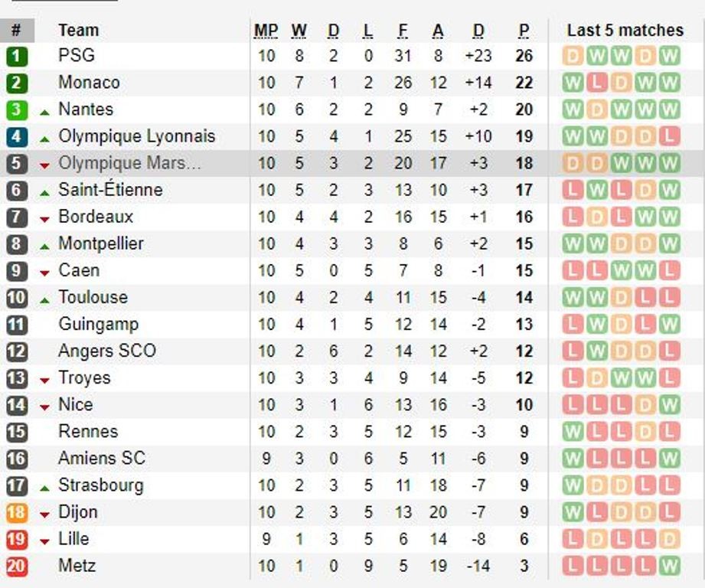
Task: Sort table by MP column header
Action: 266,31
